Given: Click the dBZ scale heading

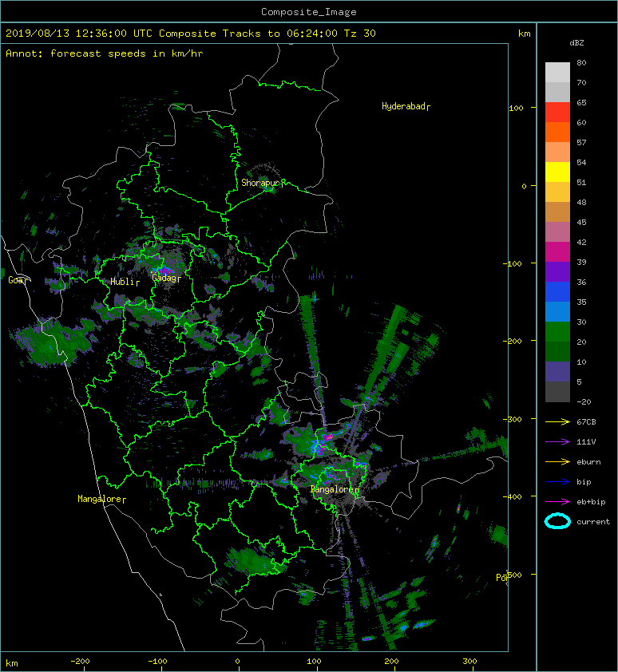Looking at the screenshot, I should pos(576,43).
